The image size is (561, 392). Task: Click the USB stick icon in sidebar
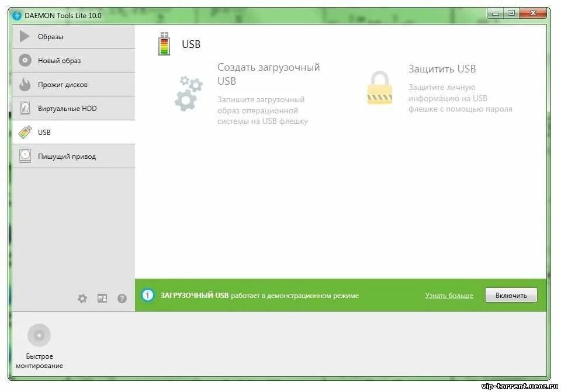pyautogui.click(x=25, y=132)
